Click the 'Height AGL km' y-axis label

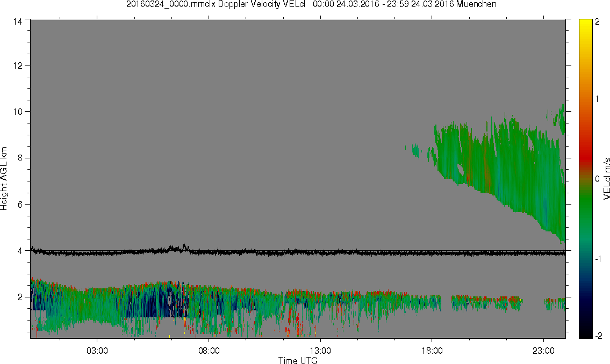pyautogui.click(x=4, y=179)
